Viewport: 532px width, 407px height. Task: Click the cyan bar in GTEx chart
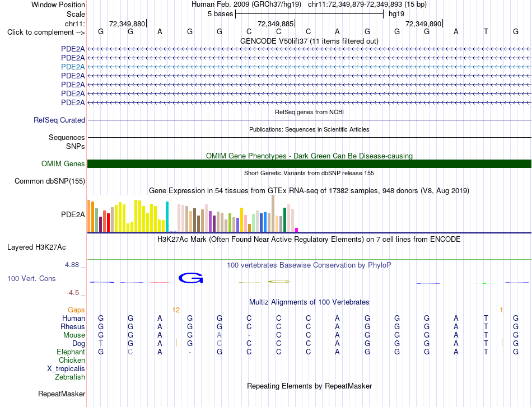click(x=167, y=217)
